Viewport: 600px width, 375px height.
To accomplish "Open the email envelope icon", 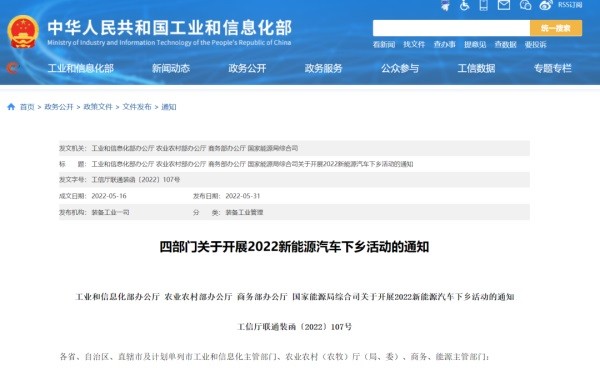I will pos(504,5).
